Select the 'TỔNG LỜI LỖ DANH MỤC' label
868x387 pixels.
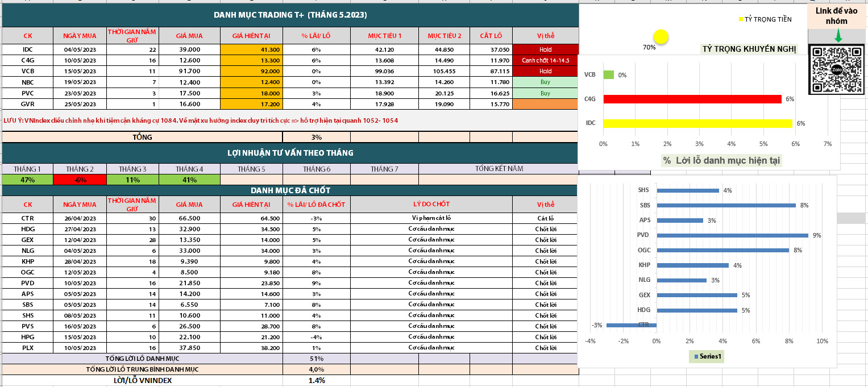click(x=142, y=359)
